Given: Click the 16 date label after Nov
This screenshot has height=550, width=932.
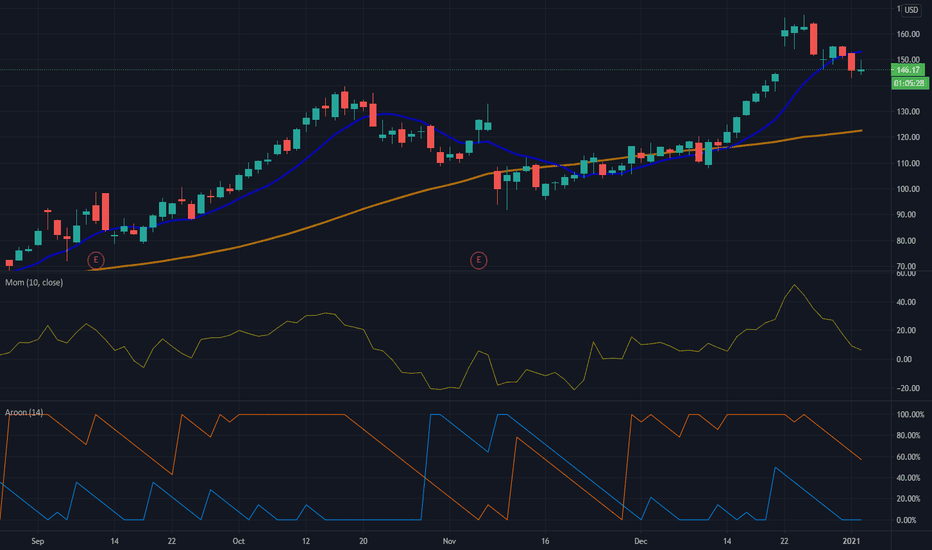Looking at the screenshot, I should [x=545, y=541].
